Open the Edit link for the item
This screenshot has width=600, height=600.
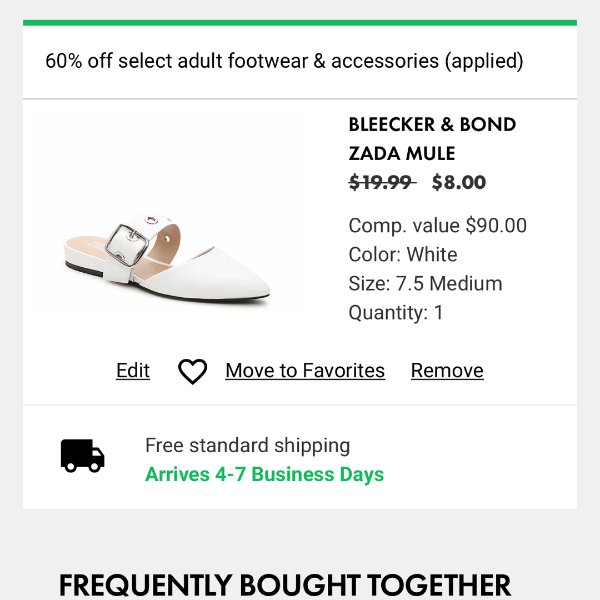[133, 370]
